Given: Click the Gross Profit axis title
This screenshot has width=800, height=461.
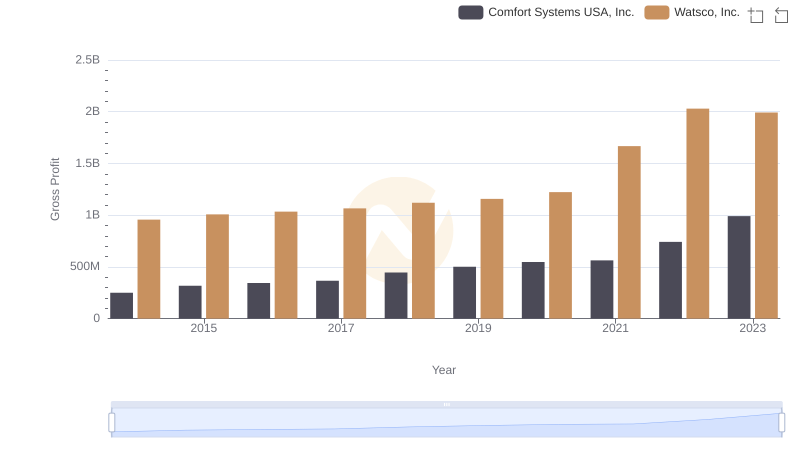Looking at the screenshot, I should coord(55,189).
